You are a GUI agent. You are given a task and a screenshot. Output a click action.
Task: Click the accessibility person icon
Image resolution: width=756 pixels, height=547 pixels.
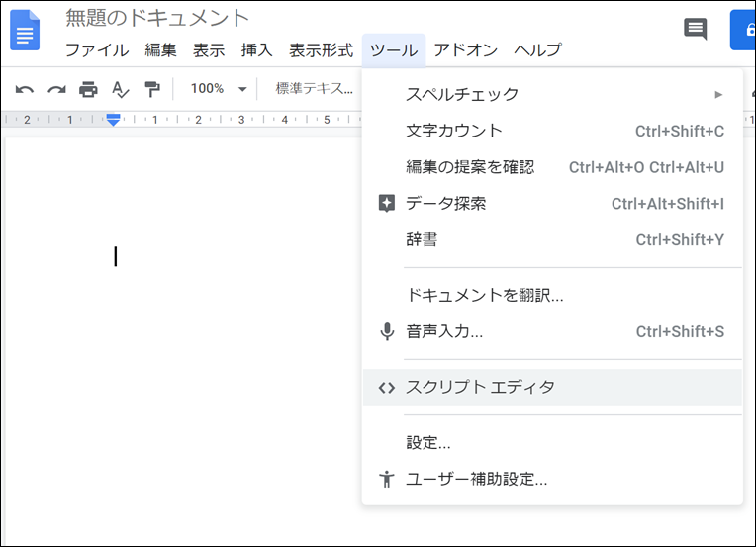point(387,479)
